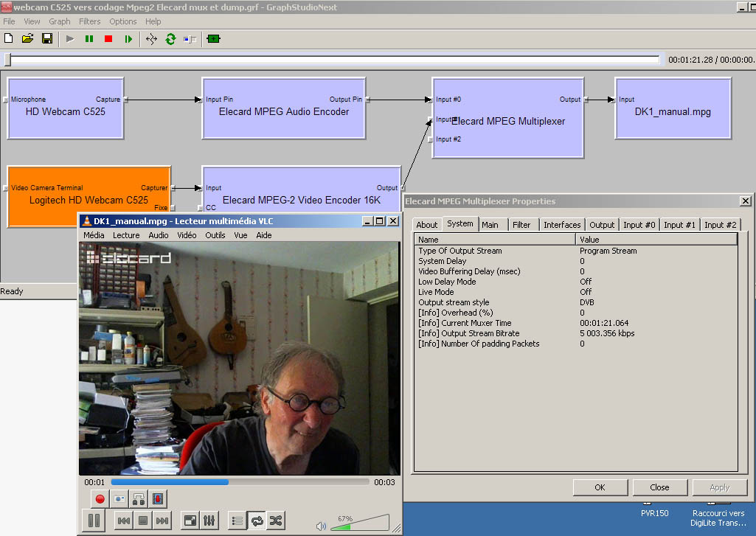756x536 pixels.
Task: Adjust the VLC volume slider at 67%
Action: click(x=360, y=523)
